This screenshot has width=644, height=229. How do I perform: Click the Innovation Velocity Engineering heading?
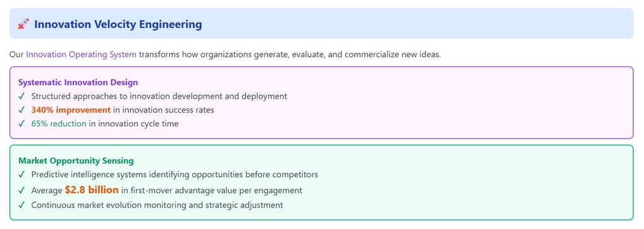[118, 24]
